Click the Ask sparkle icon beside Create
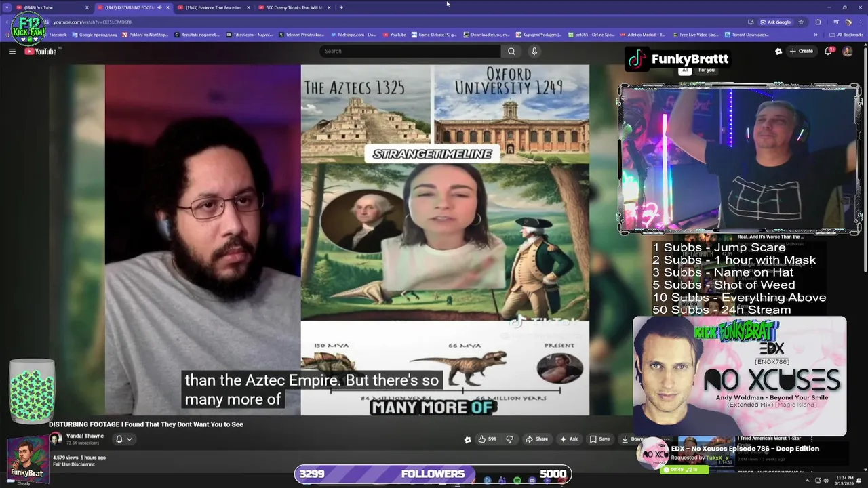 (778, 51)
